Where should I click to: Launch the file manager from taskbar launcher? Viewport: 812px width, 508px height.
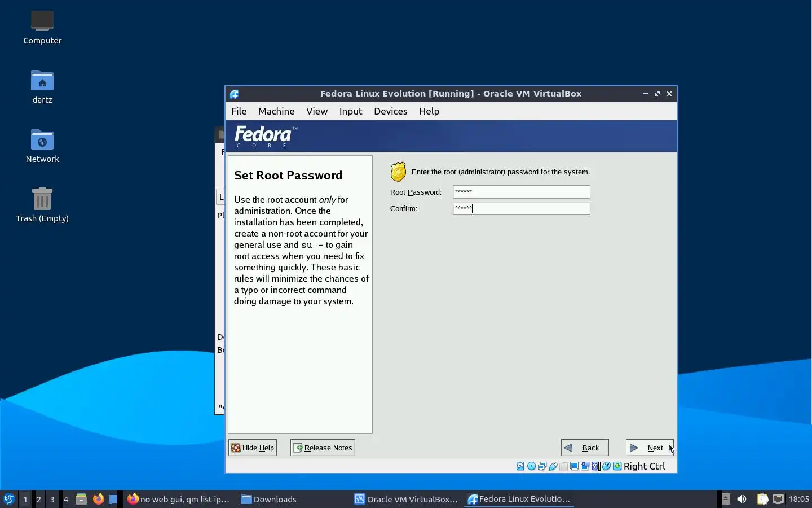(81, 499)
